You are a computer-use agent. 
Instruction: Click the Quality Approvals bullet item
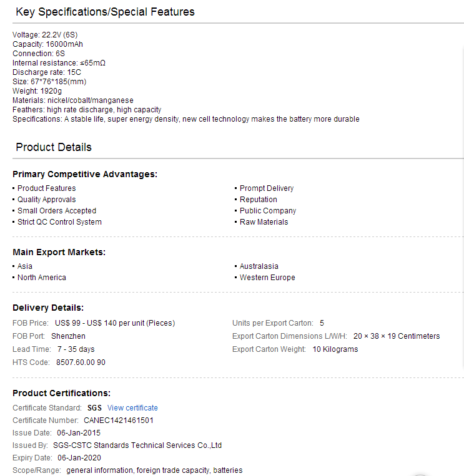tap(46, 200)
